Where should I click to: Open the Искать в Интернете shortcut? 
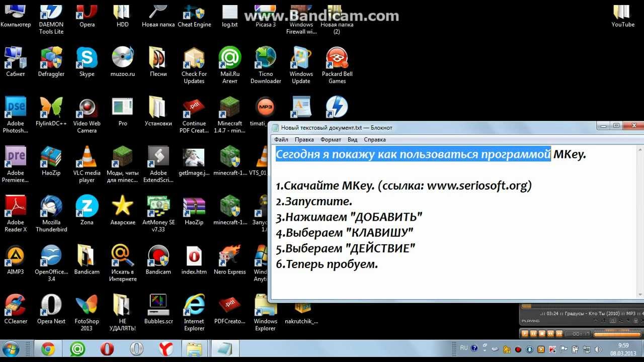(123, 262)
